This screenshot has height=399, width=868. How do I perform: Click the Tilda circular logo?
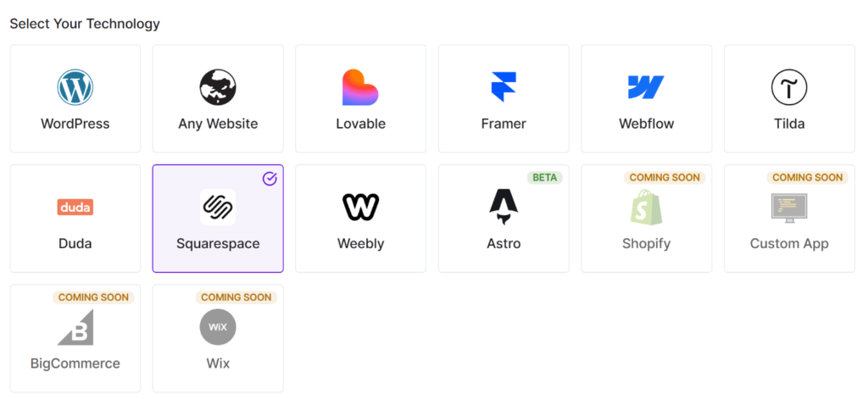point(789,87)
